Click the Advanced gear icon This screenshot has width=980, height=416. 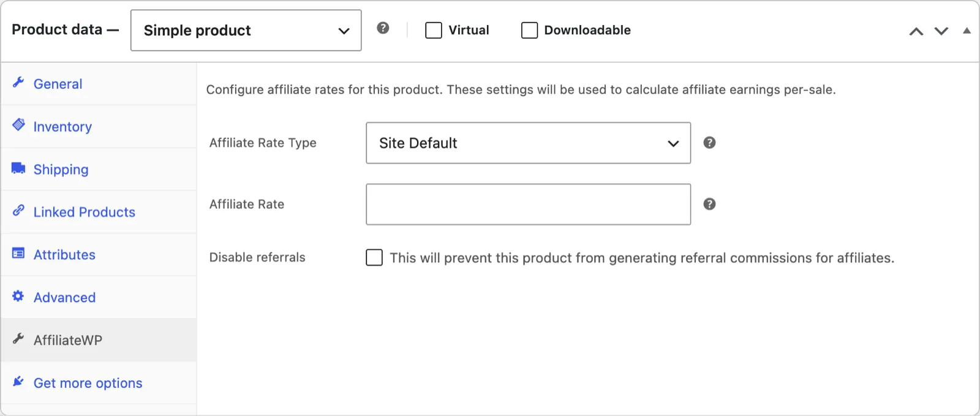pyautogui.click(x=18, y=296)
